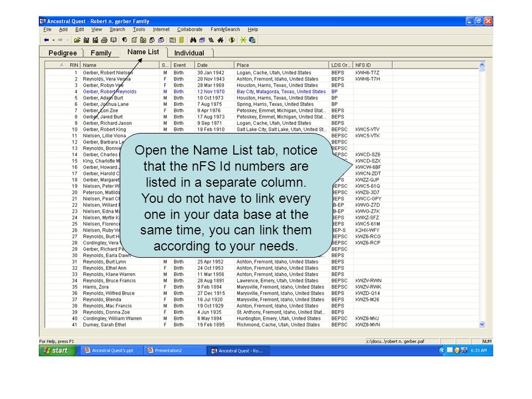
Task: Open the View menu
Action: click(96, 29)
